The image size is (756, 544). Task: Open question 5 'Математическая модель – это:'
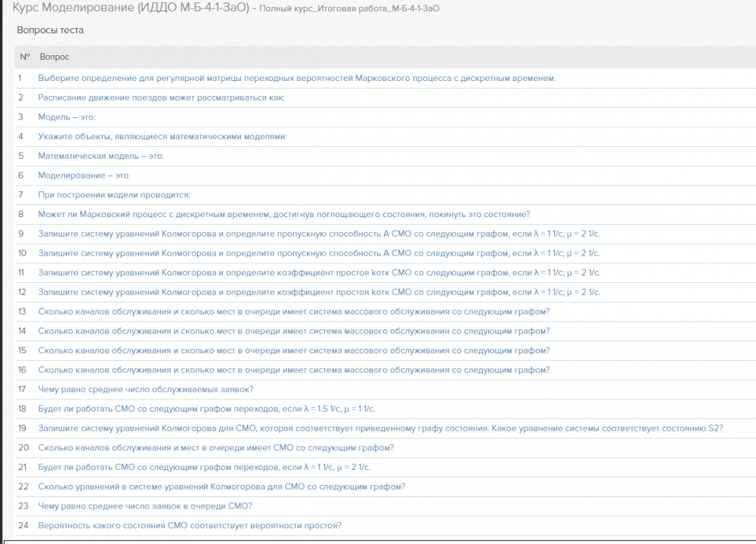coord(101,156)
